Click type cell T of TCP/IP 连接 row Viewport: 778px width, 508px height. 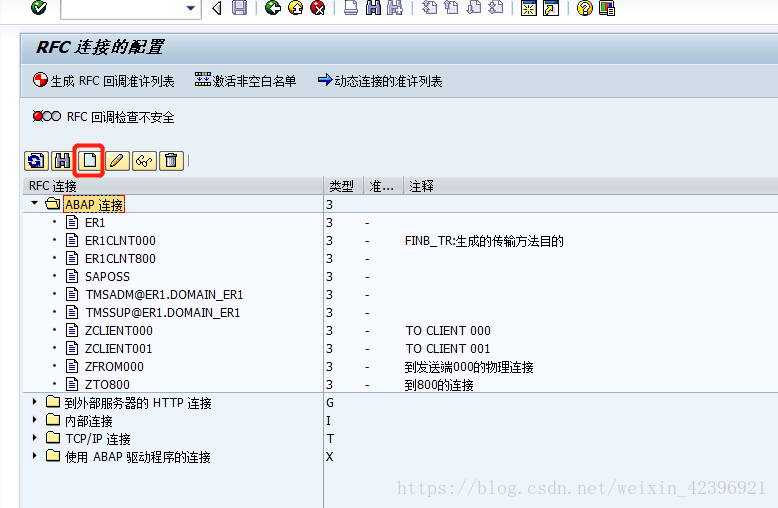click(x=330, y=439)
